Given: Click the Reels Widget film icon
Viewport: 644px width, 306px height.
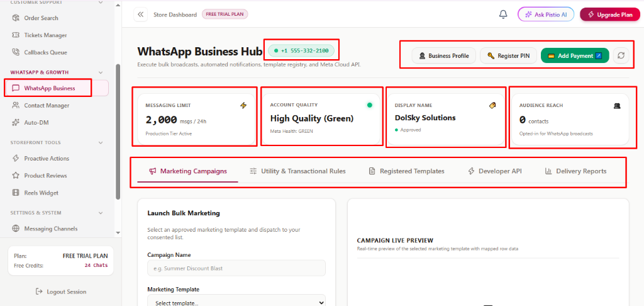Looking at the screenshot, I should pyautogui.click(x=16, y=193).
